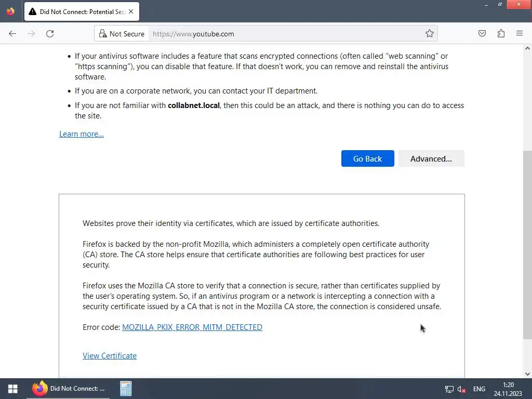The width and height of the screenshot is (532, 399).
Task: Open the Firefox application menu
Action: click(520, 33)
